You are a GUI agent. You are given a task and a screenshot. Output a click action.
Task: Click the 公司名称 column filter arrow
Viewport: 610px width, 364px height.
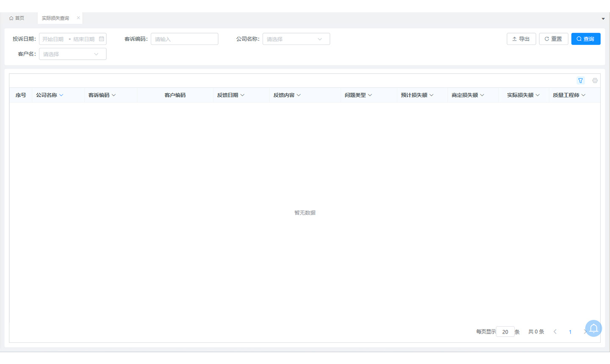61,95
